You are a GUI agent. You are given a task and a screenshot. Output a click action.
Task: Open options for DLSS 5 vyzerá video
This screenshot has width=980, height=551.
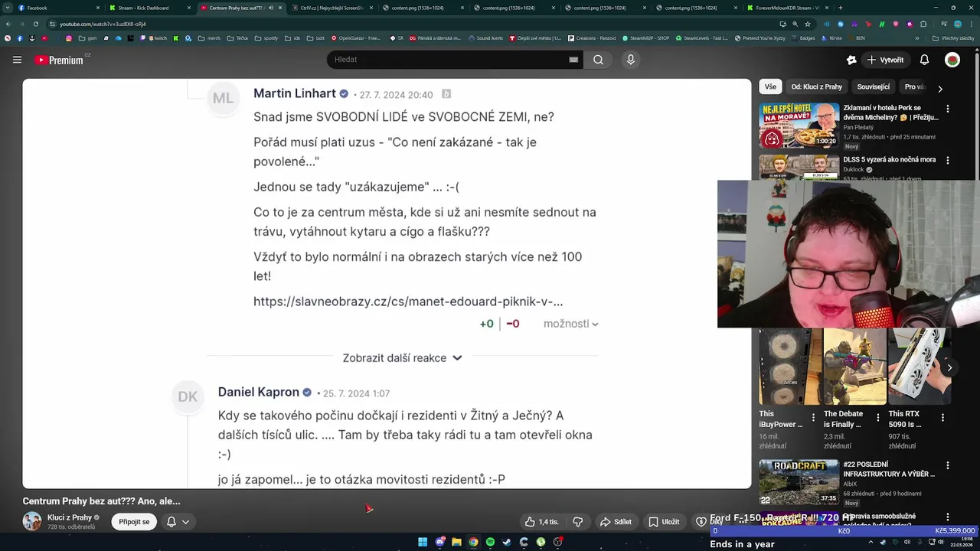[948, 161]
